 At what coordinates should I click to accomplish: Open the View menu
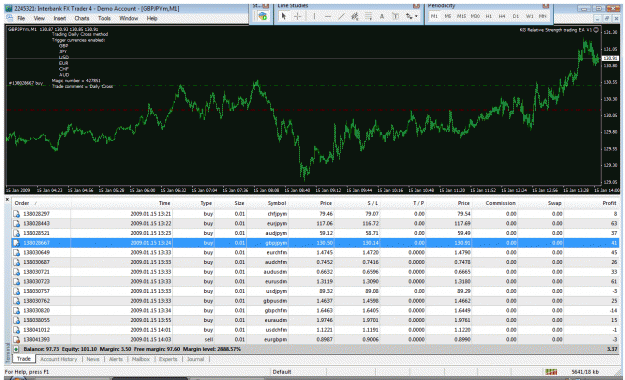(x=39, y=18)
